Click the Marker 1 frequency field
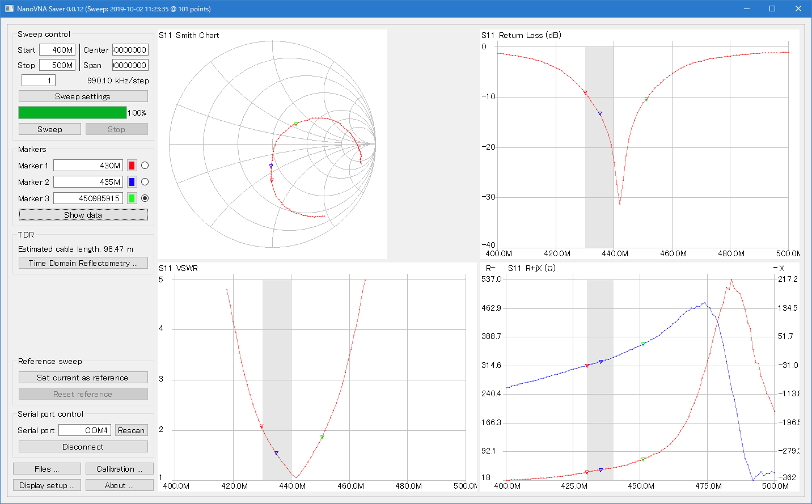This screenshot has width=812, height=504. pyautogui.click(x=88, y=166)
